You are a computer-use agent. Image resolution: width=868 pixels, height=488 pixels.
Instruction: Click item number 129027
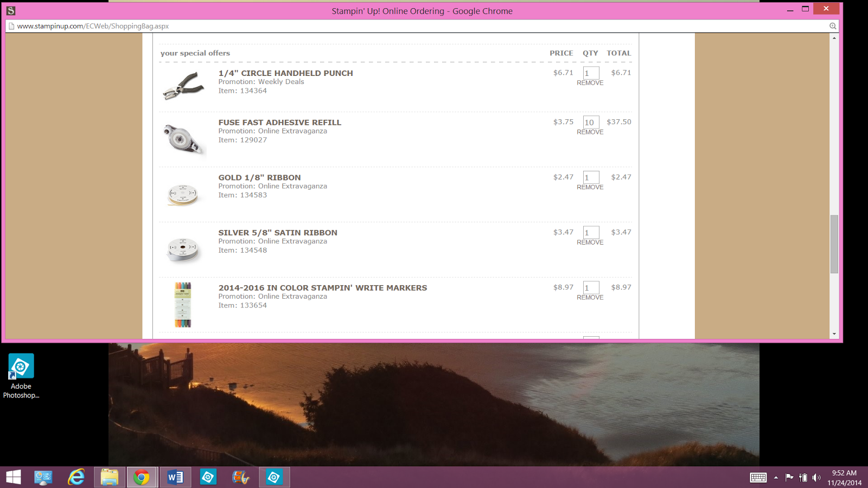(x=253, y=140)
